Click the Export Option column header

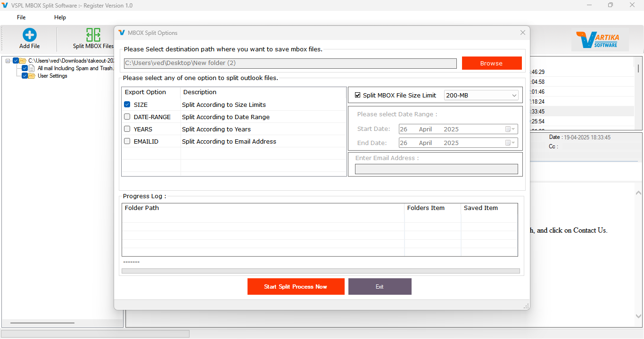(151, 92)
